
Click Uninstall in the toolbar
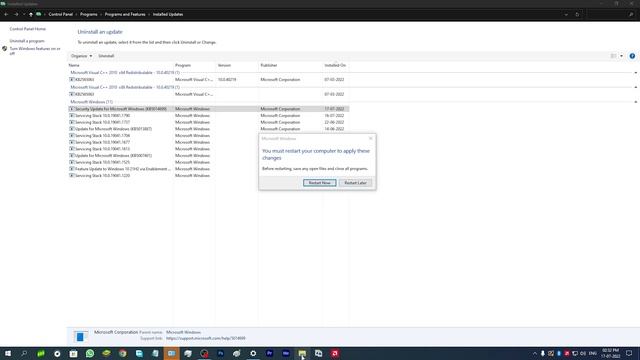[106, 56]
